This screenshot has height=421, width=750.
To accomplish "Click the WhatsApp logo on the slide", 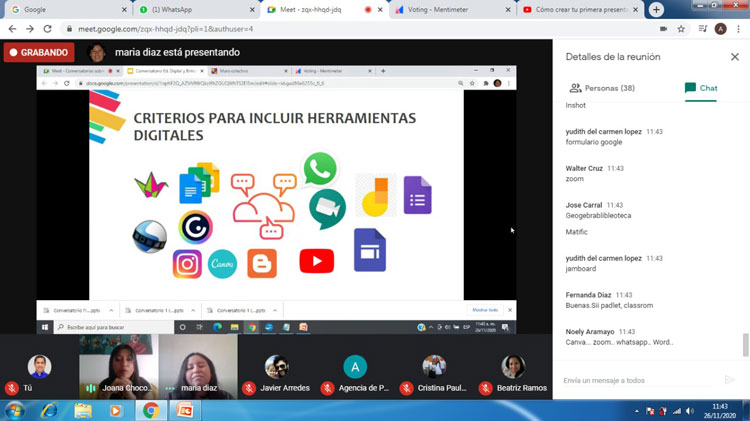I will 320,169.
